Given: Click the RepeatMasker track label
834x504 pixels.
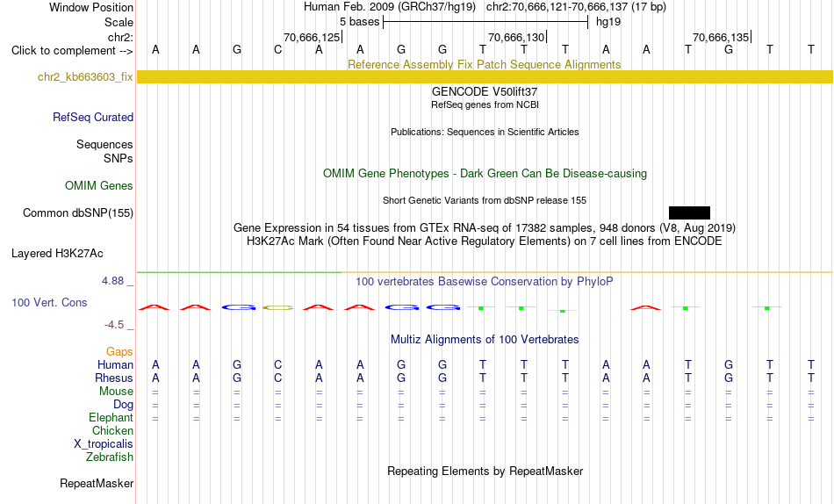Looking at the screenshot, I should click(x=97, y=483).
